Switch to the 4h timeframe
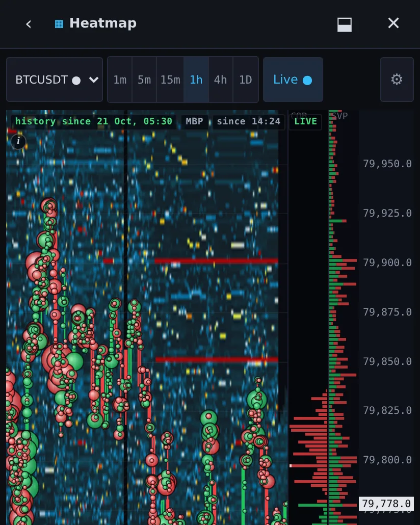 point(221,80)
